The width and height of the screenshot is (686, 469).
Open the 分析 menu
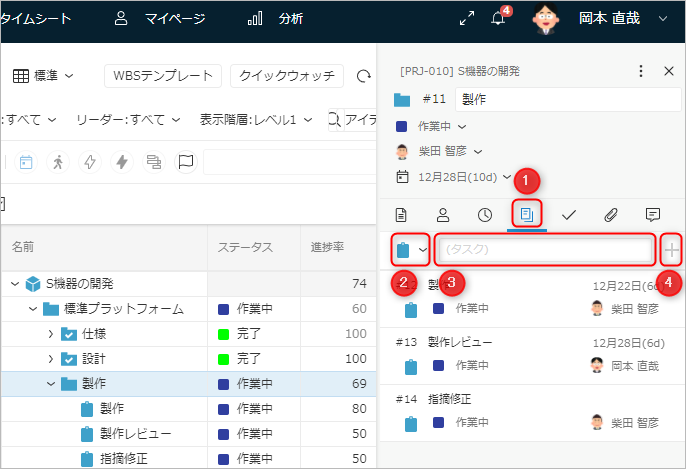point(276,19)
